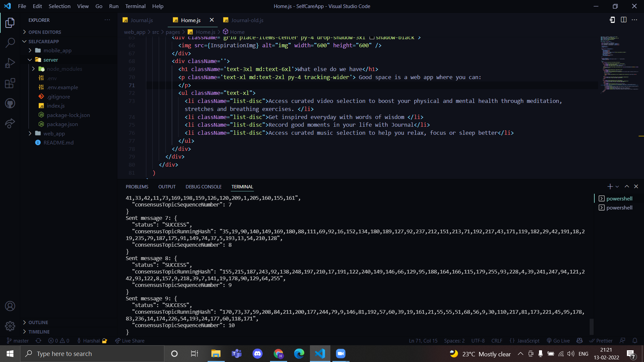This screenshot has width=644, height=362.
Task: Click the Live Share button
Action: (130, 341)
